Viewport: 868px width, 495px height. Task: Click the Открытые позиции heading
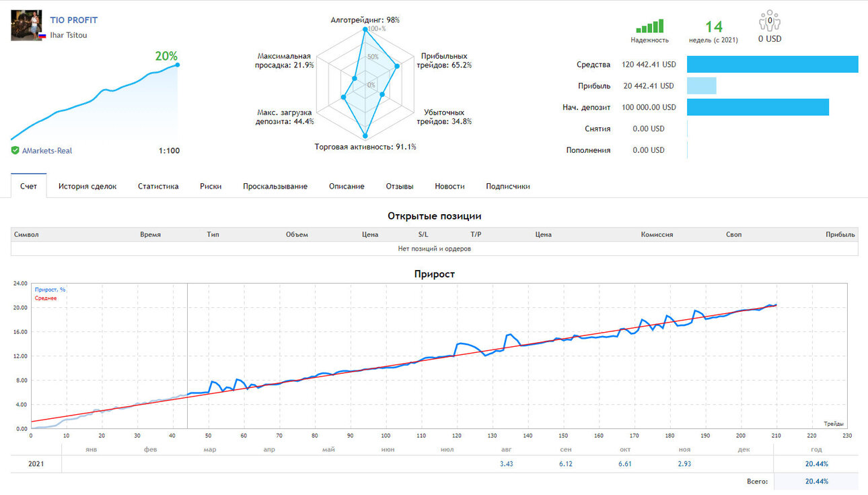435,216
